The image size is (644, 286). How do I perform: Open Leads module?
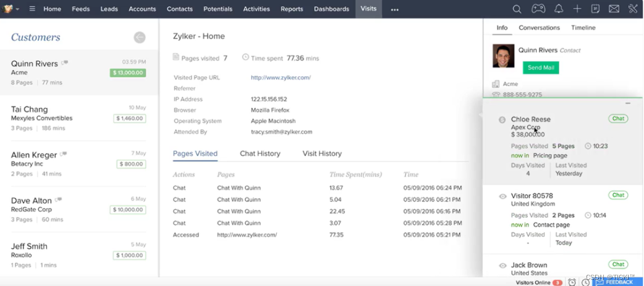[109, 9]
